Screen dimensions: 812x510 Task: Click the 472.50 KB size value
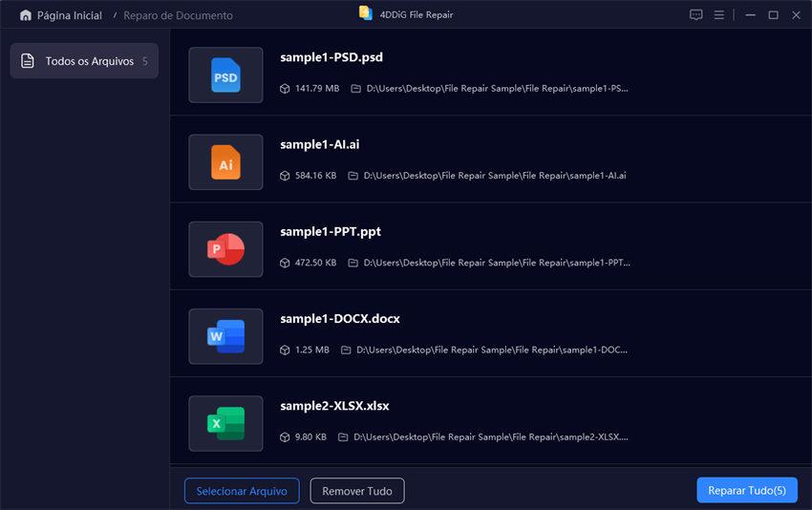pos(315,263)
